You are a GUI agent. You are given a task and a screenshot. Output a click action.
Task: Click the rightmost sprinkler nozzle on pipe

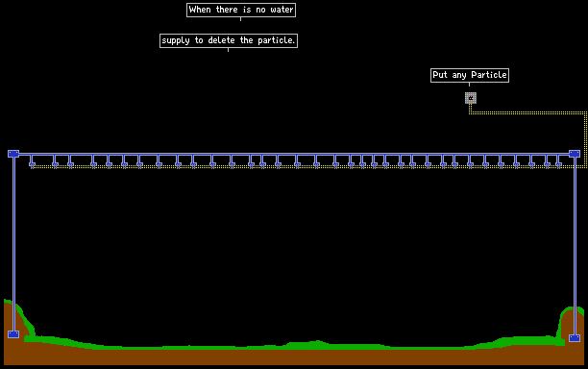(559, 164)
